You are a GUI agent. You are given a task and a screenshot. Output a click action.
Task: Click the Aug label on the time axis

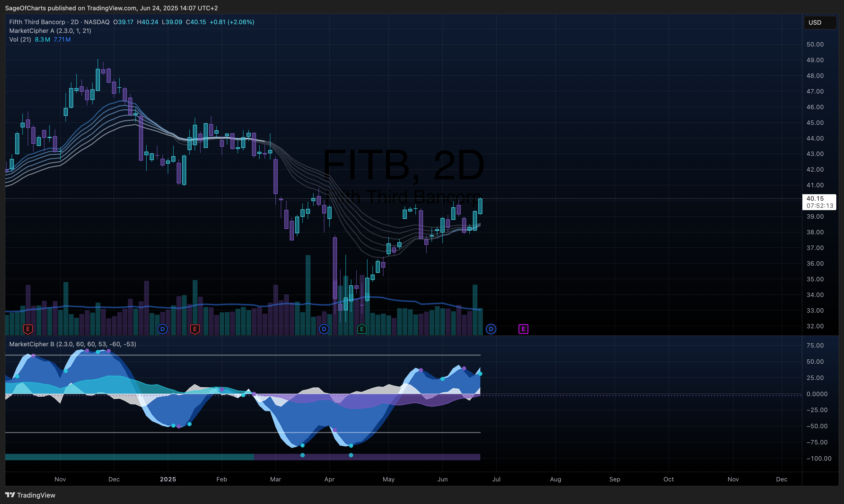pyautogui.click(x=555, y=479)
